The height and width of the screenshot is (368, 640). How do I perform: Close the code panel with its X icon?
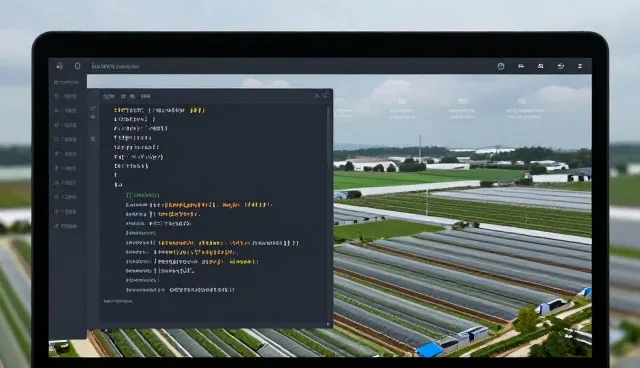[325, 95]
